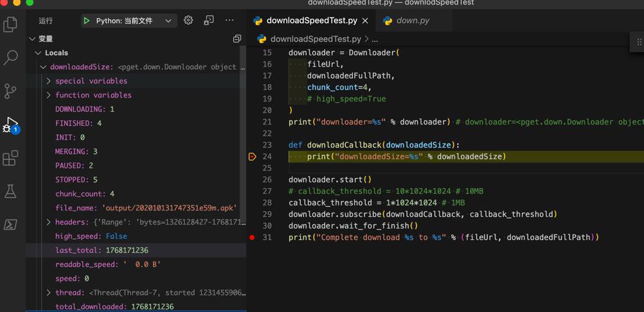Screen dimensions: 644x312
Task: Close the downloadSpeedTest.py tab
Action: [x=365, y=21]
